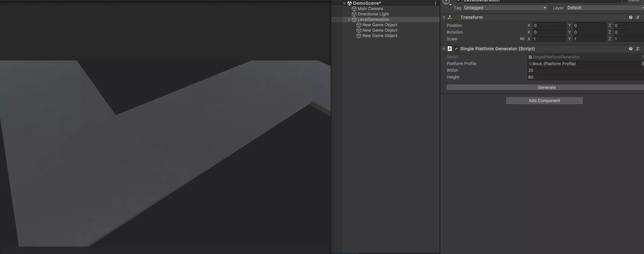Screen dimensions: 644x254
Task: Collapse the LevelGeneration children arrow
Action: click(349, 20)
